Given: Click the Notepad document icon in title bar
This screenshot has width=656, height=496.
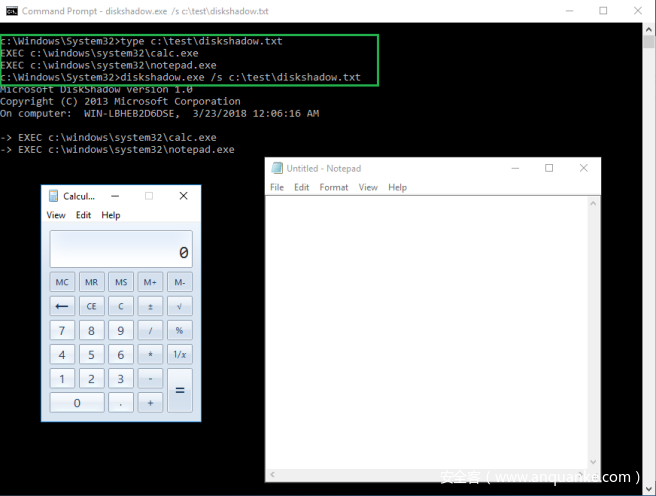Looking at the screenshot, I should 277,168.
